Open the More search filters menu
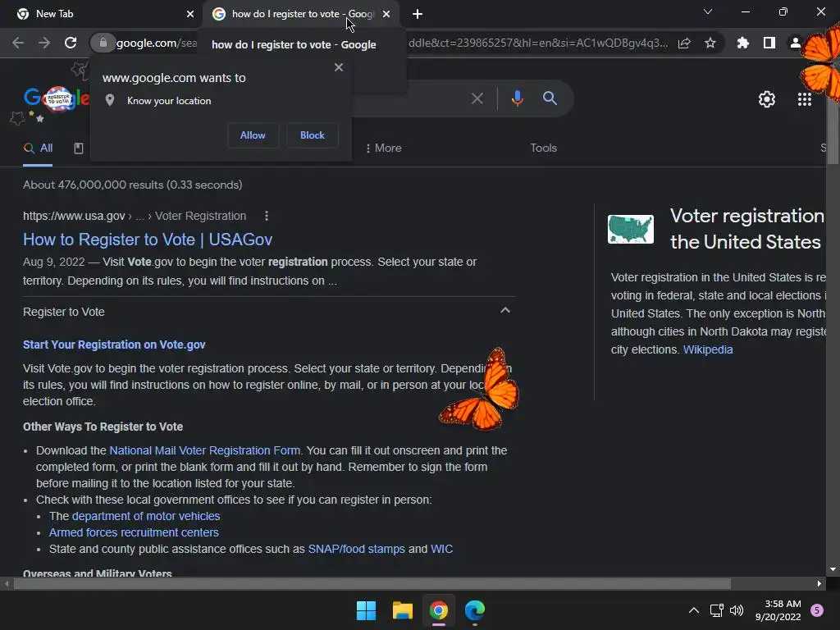Screen dimensions: 840x630 tap(384, 148)
